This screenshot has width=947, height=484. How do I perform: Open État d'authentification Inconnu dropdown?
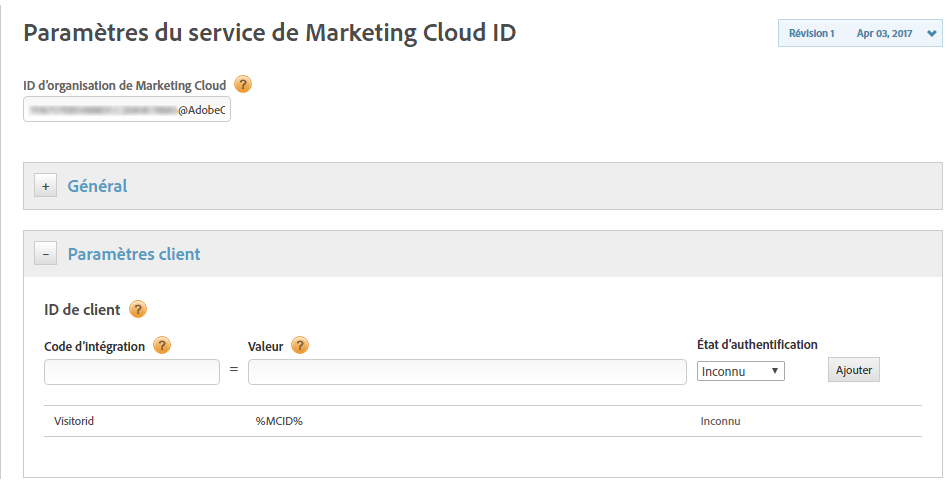point(740,371)
